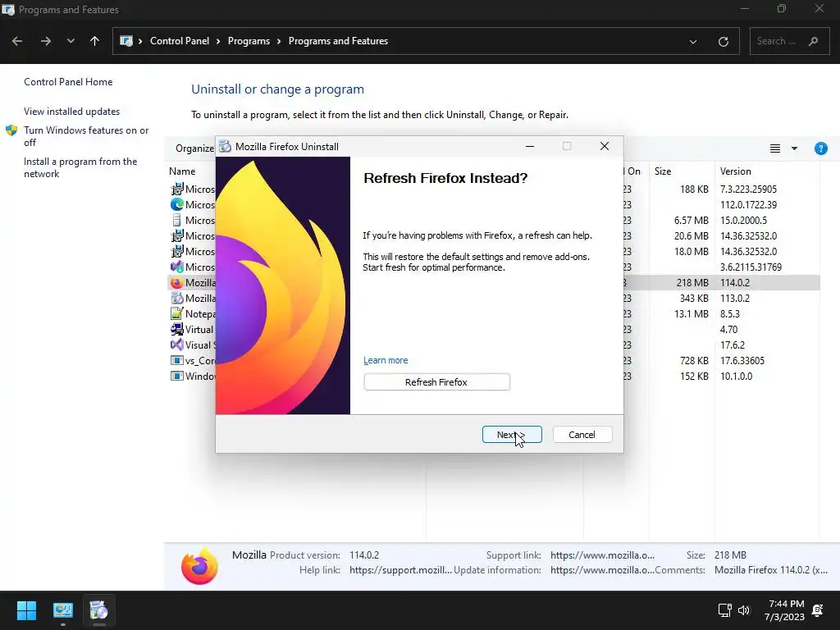Select Programs and Features breadcrumb
Viewport: 840px width, 630px height.
pyautogui.click(x=338, y=41)
